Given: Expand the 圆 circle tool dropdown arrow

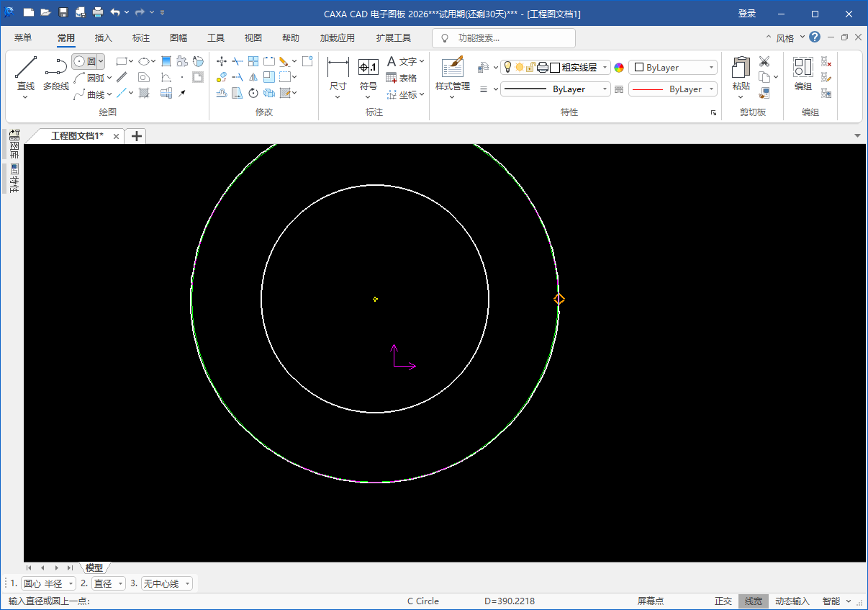Looking at the screenshot, I should pos(101,61).
